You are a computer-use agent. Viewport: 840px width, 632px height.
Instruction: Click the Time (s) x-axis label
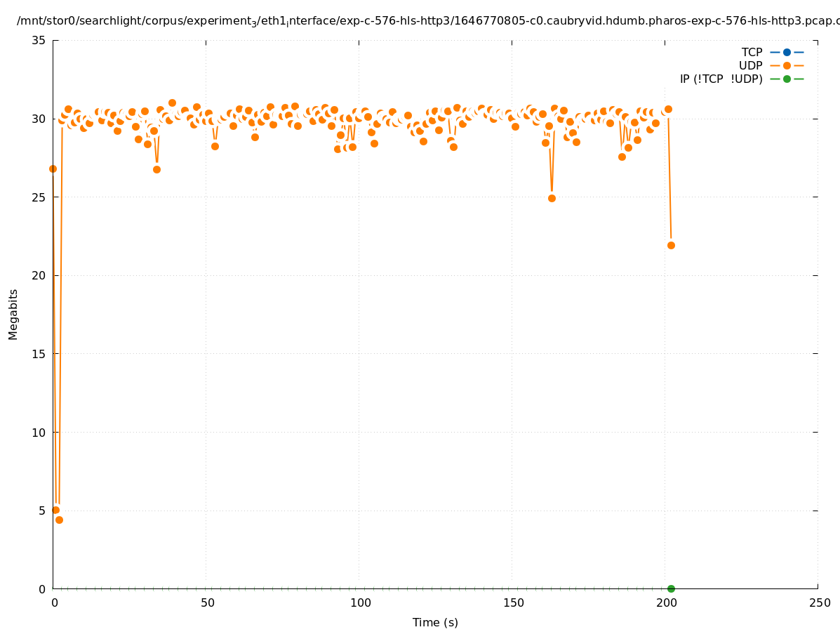435,622
